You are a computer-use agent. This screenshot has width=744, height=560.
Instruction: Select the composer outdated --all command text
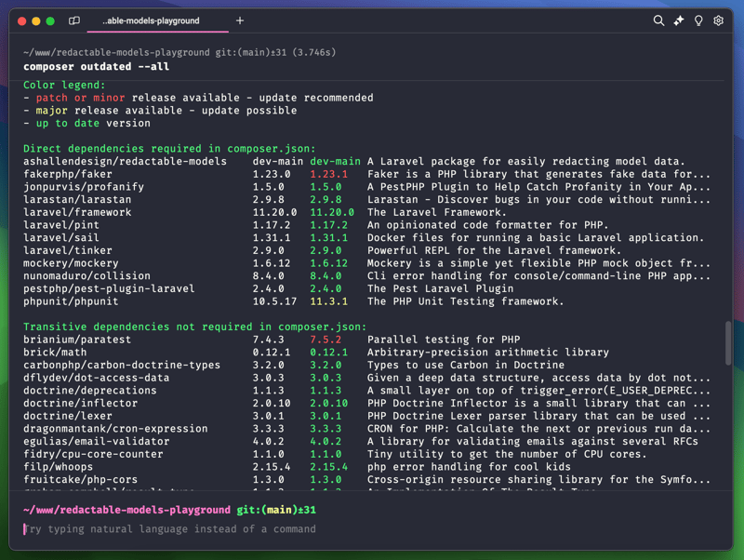tap(96, 67)
